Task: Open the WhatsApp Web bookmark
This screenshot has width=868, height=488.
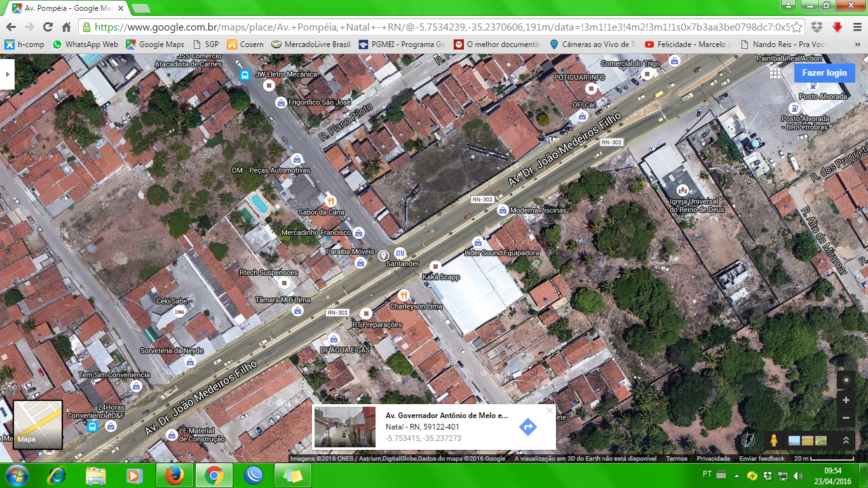Action: pyautogui.click(x=86, y=44)
